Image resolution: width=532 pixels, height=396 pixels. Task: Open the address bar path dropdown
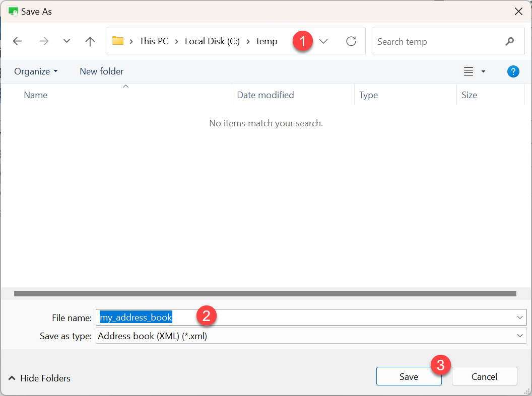[x=323, y=41]
